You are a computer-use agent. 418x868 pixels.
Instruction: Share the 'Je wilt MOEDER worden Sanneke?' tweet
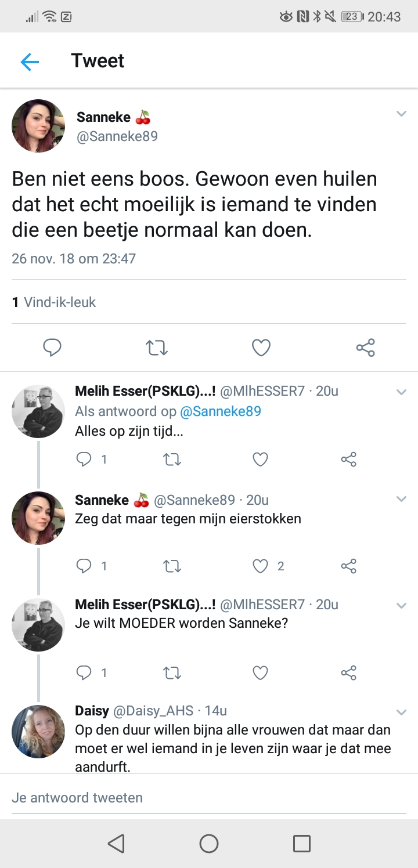[x=348, y=673]
